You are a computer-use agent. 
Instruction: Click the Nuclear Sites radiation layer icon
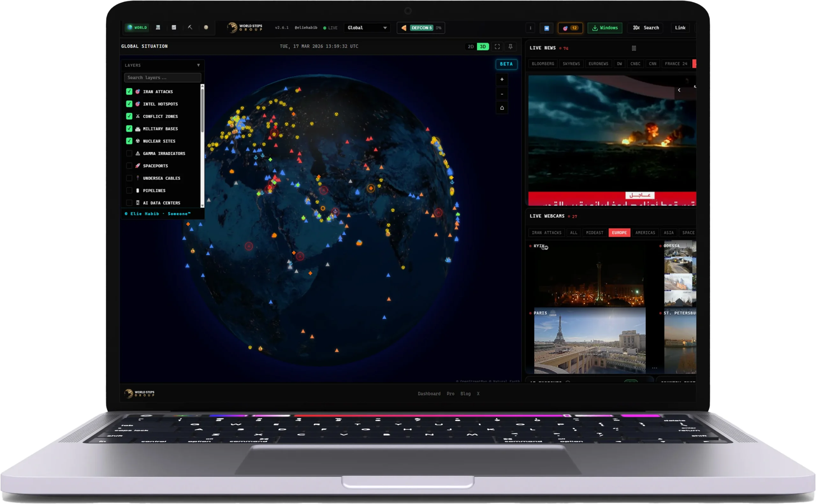pos(138,141)
